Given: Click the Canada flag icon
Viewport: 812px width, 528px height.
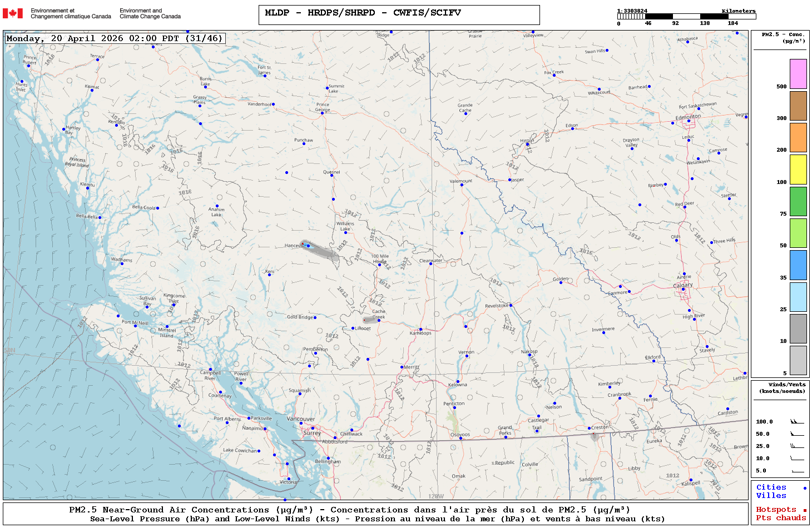Looking at the screenshot, I should click(x=13, y=13).
